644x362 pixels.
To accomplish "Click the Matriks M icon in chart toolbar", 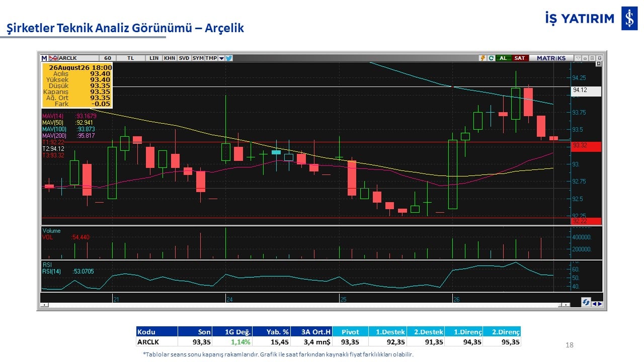I will 44,58.
